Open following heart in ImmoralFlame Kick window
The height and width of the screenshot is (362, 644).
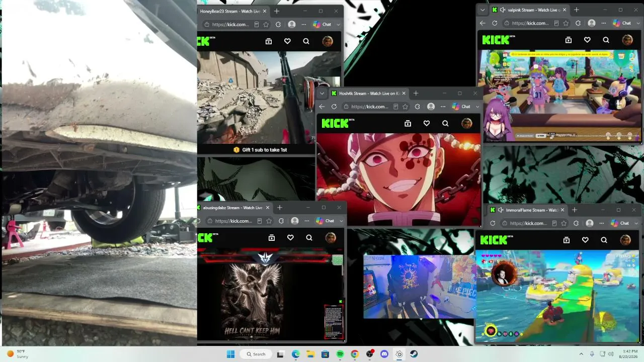tap(585, 240)
